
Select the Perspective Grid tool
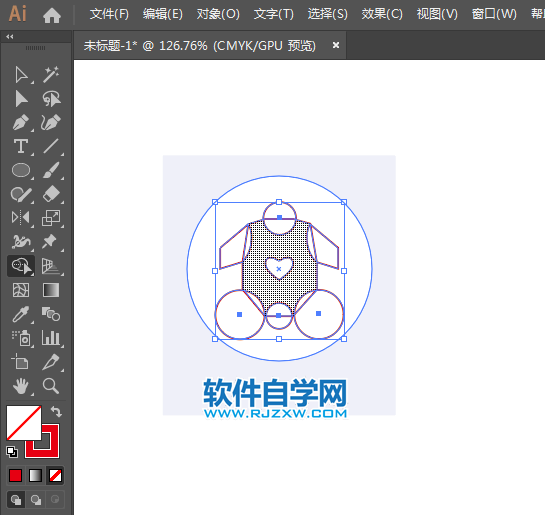click(x=51, y=266)
